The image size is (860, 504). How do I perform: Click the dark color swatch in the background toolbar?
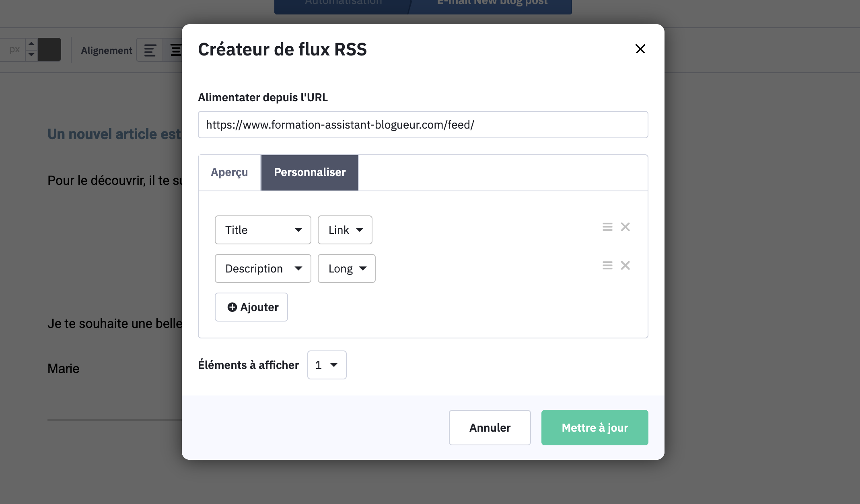click(x=49, y=50)
